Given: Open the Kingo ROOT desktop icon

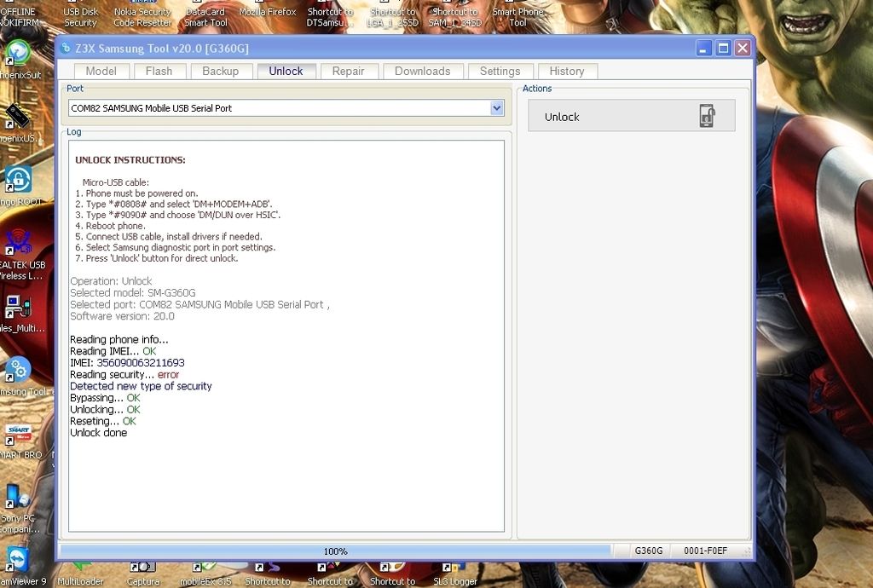Looking at the screenshot, I should point(17,181).
